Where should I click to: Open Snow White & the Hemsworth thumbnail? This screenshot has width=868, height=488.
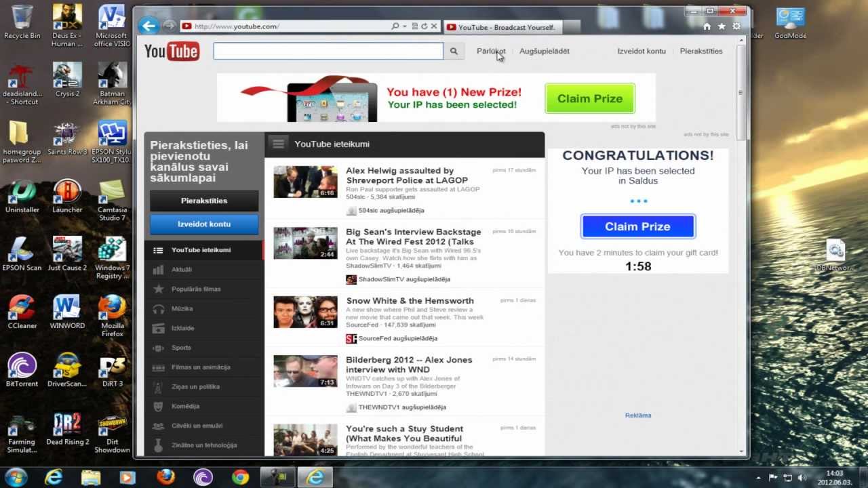(x=305, y=312)
